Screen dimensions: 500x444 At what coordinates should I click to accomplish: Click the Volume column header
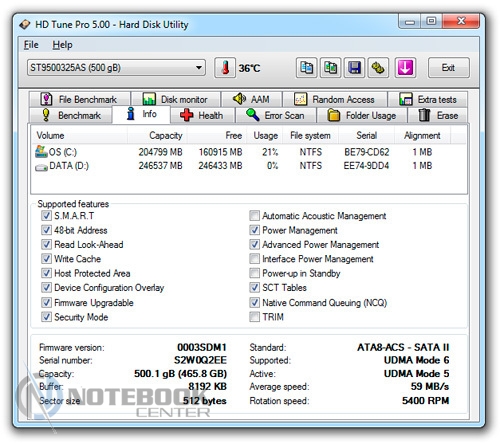coord(79,135)
